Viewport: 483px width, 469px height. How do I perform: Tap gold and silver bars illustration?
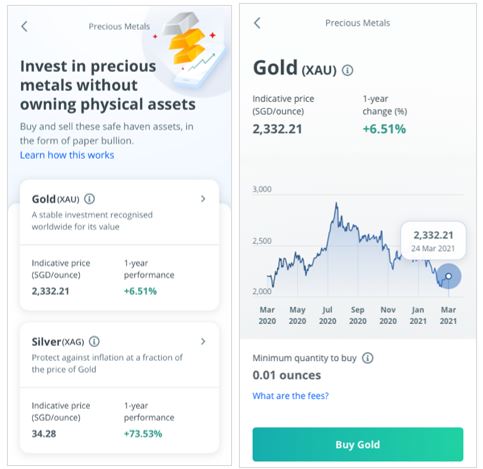[188, 46]
